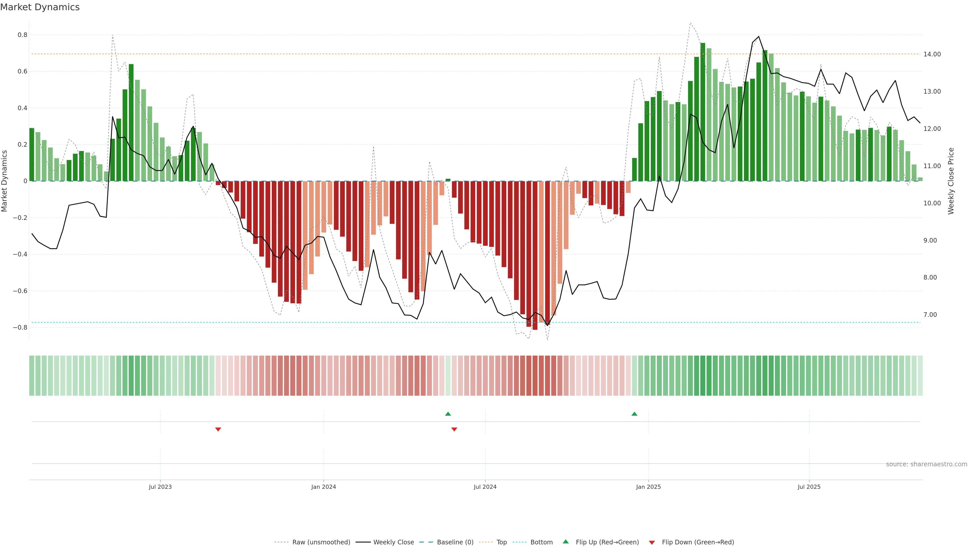Click the Weekly Close Price axis title

click(x=951, y=181)
